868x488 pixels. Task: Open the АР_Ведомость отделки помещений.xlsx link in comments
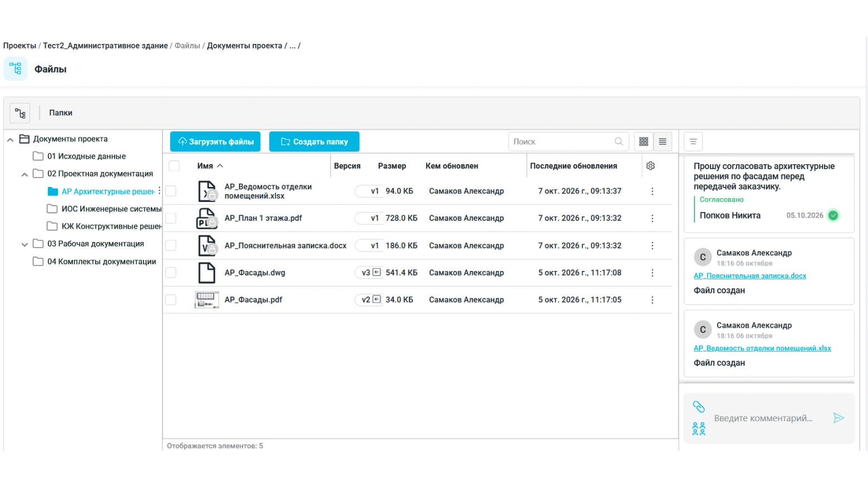click(x=762, y=348)
